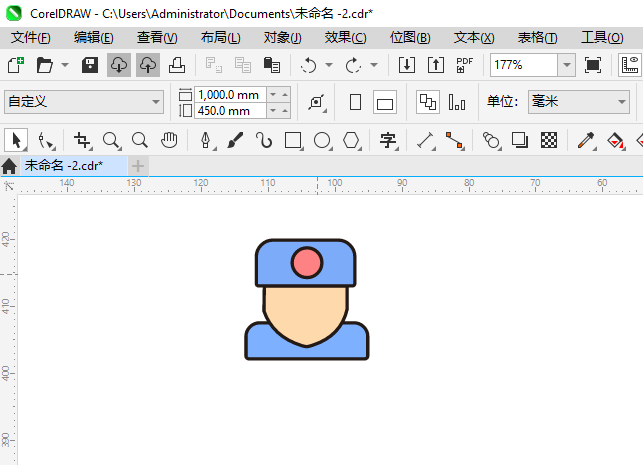Select the Polygon tool
Screen dimensions: 643x465
pos(351,140)
